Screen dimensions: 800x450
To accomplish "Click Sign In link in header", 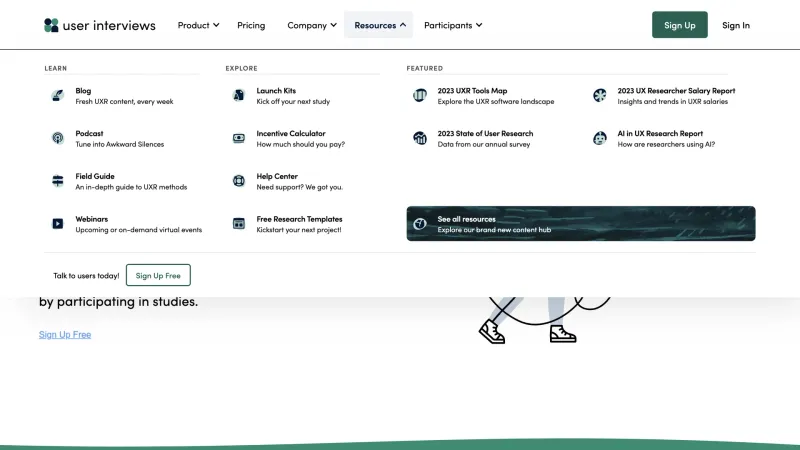I will [x=736, y=25].
